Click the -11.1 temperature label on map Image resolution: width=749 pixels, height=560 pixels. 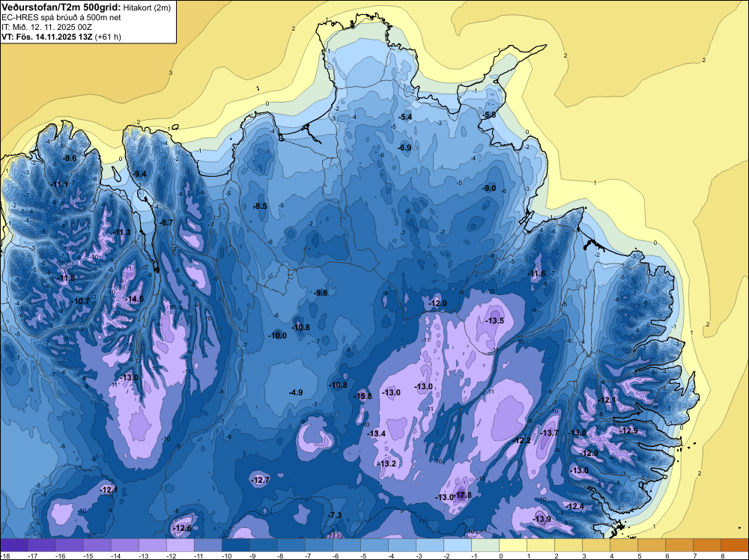(x=59, y=184)
